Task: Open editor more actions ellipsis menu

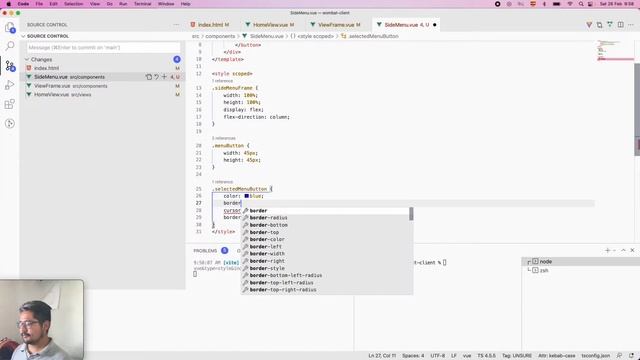Action: (631, 24)
